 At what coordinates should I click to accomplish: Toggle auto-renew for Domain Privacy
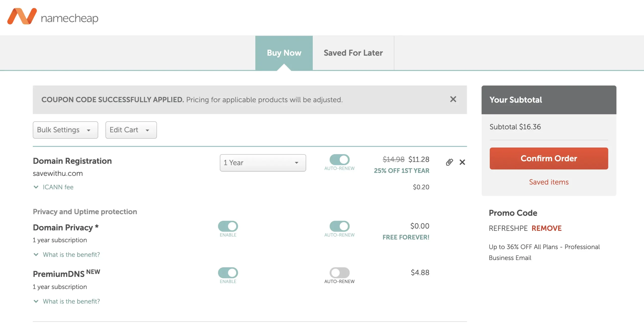[339, 226]
